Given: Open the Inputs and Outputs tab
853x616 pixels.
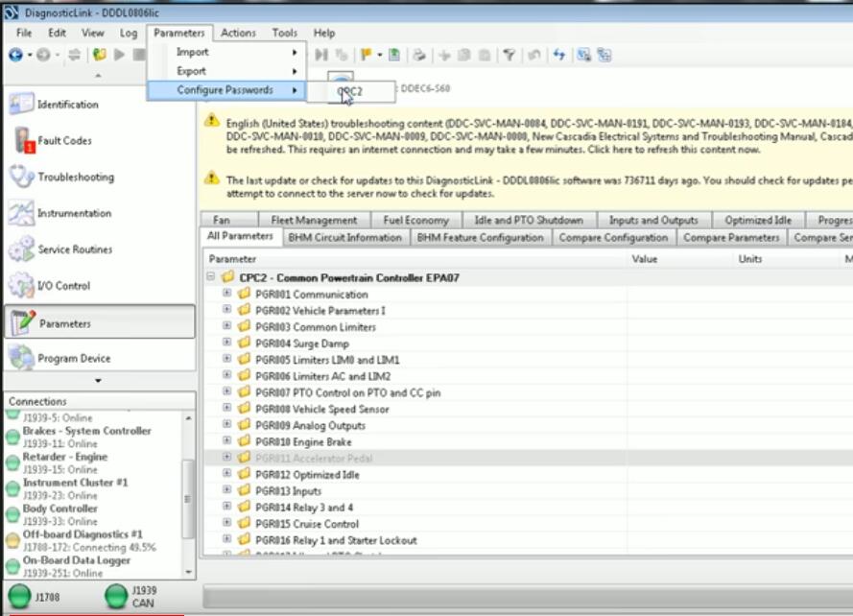Looking at the screenshot, I should 653,220.
